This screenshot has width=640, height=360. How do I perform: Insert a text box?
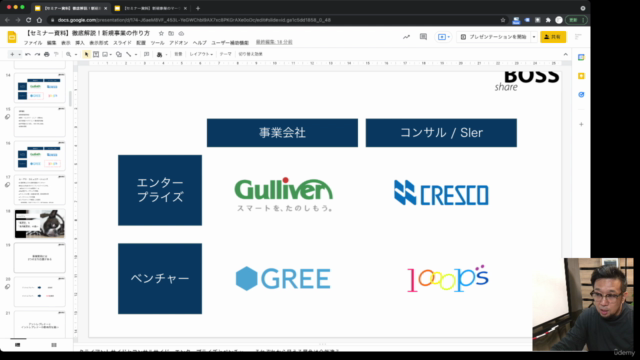coord(96,54)
